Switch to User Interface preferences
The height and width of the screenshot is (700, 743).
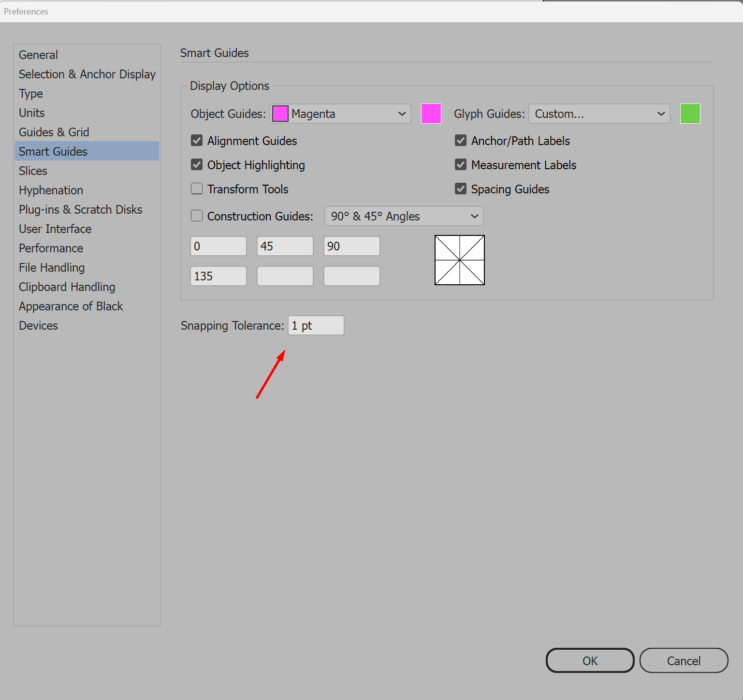click(x=87, y=229)
